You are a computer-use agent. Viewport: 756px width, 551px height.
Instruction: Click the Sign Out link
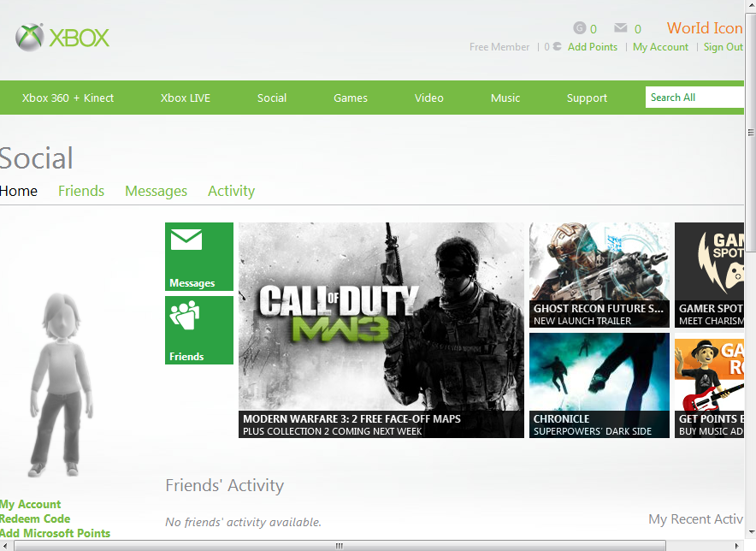point(724,47)
